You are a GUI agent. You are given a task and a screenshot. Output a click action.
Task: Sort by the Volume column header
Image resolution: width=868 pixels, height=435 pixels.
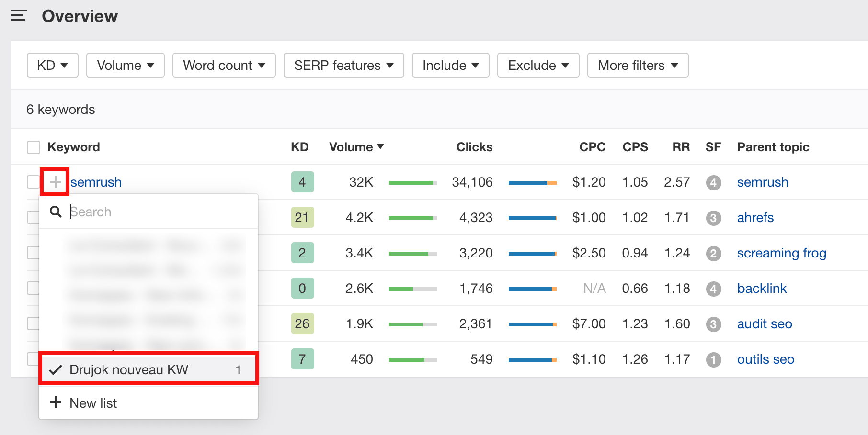tap(356, 147)
